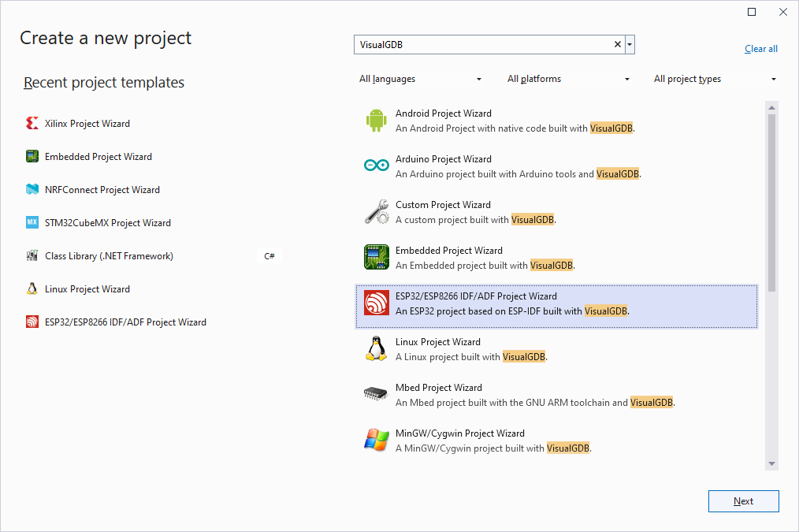Click the C# language tag
The image size is (799, 532).
pyautogui.click(x=269, y=256)
